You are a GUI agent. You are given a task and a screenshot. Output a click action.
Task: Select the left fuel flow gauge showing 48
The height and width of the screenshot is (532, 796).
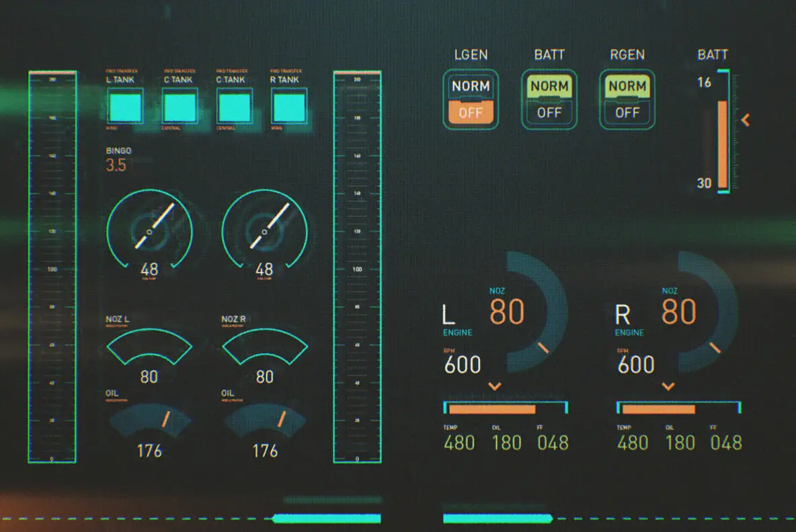coord(149,232)
